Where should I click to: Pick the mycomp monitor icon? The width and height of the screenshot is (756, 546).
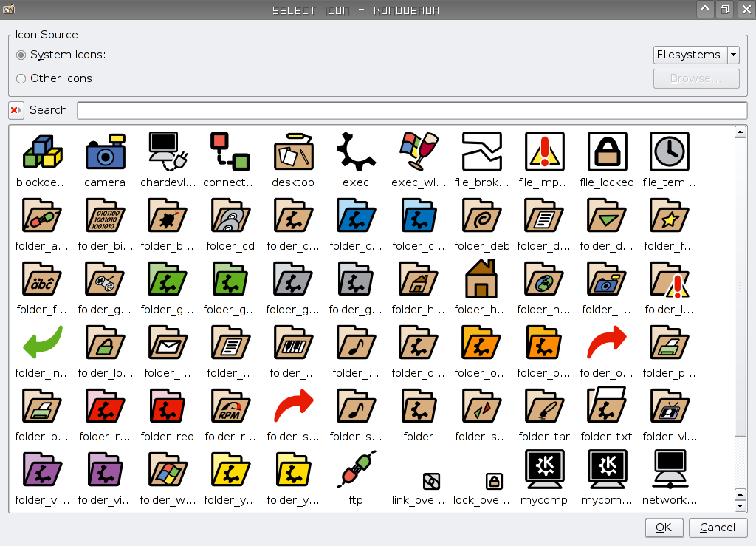(544, 469)
